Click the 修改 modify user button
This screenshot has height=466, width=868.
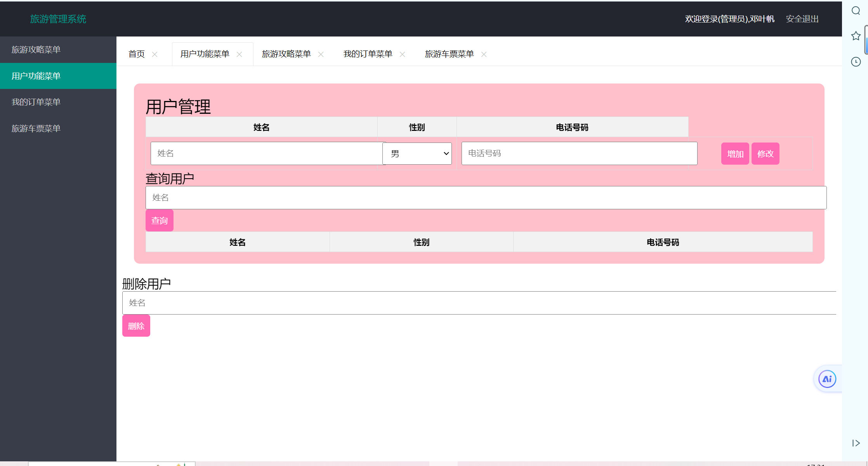pyautogui.click(x=766, y=154)
